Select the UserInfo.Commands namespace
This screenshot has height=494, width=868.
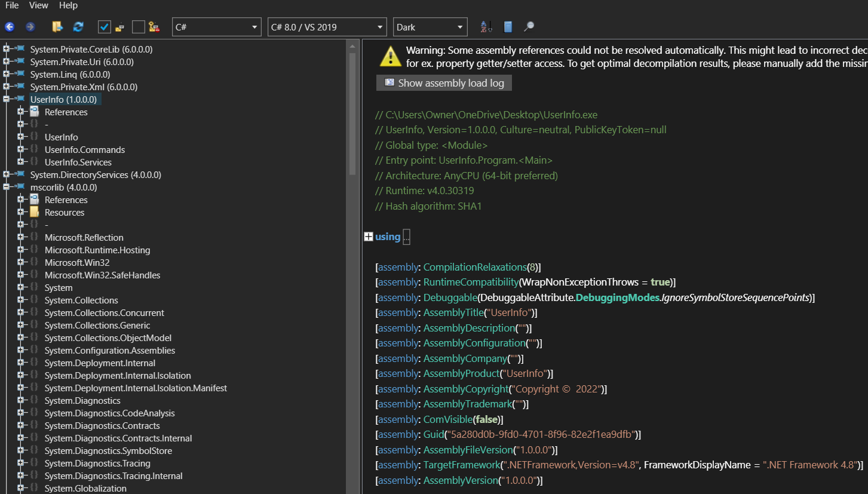(x=85, y=149)
